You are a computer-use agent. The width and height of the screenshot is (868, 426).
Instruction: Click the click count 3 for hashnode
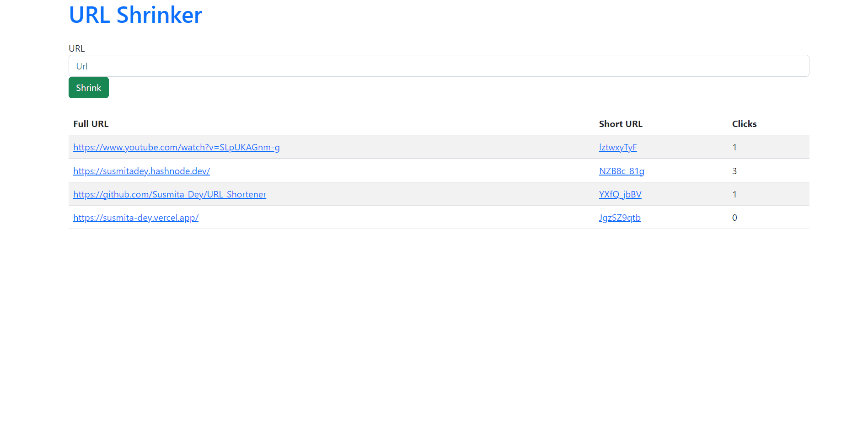click(x=734, y=171)
